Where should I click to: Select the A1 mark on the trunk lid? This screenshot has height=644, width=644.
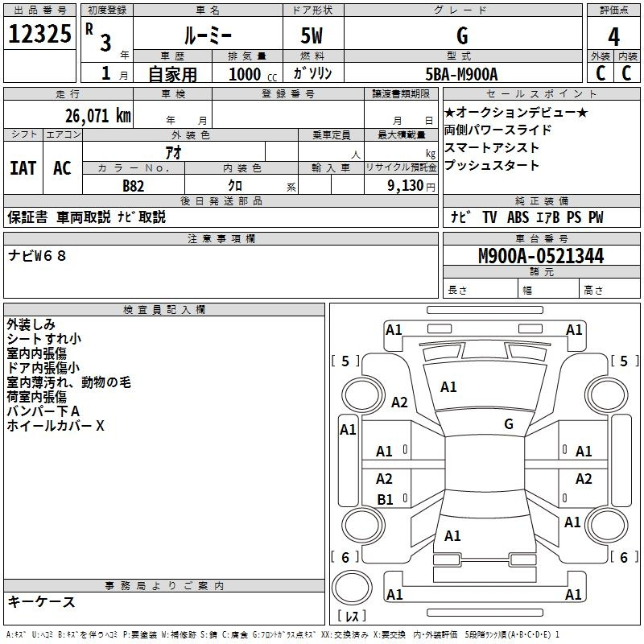[x=452, y=535]
